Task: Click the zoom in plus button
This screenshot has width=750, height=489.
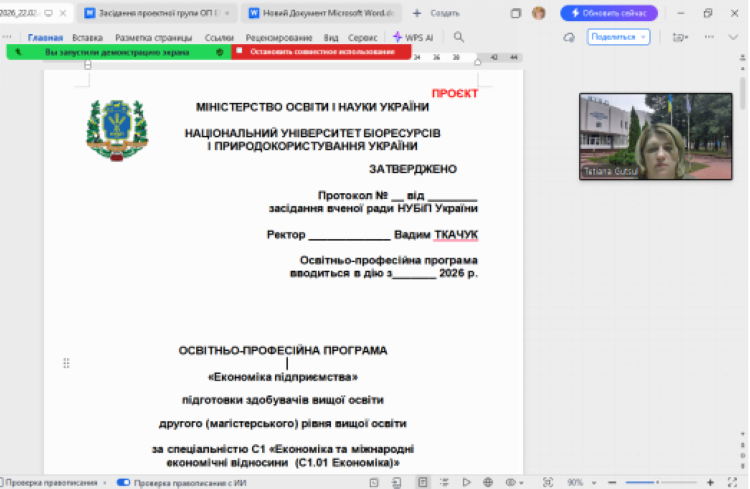Action: tap(710, 482)
